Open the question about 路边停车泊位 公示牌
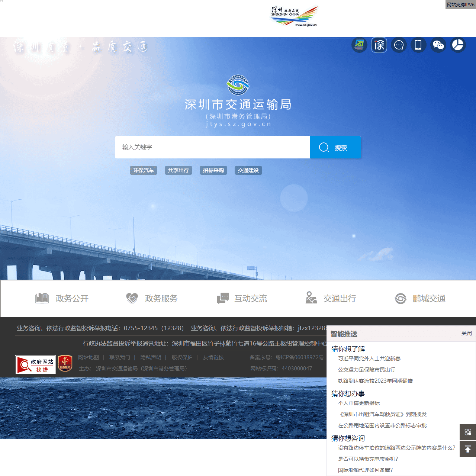This screenshot has width=476, height=476. (397, 448)
